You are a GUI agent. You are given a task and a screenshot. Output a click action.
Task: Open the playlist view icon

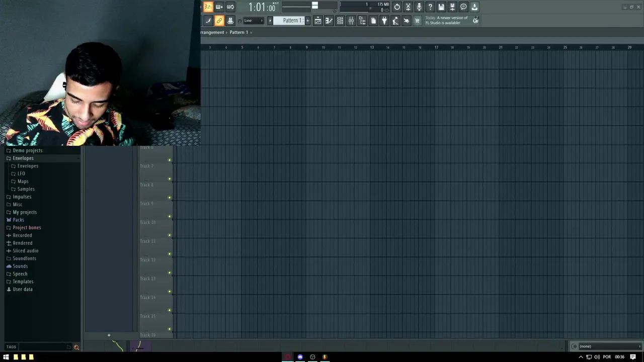[317, 21]
